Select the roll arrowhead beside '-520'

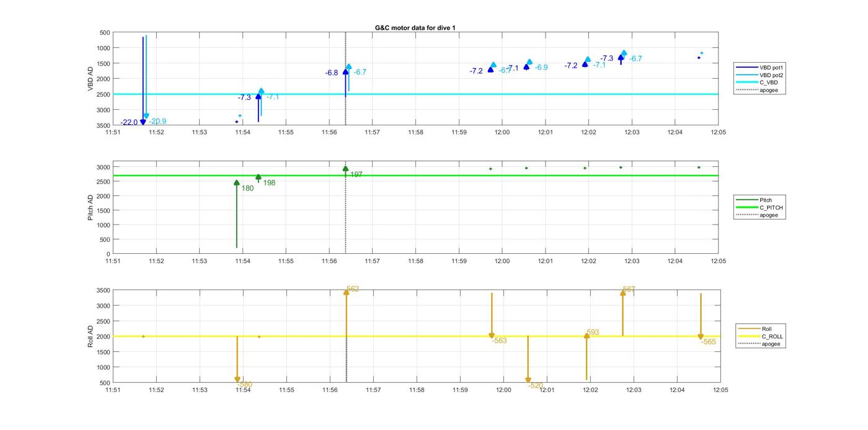point(528,380)
